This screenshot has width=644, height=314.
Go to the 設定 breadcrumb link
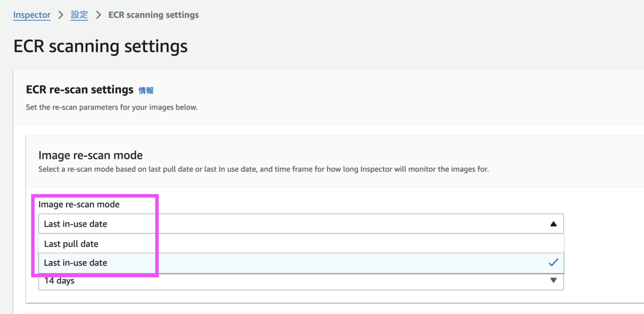pyautogui.click(x=79, y=15)
